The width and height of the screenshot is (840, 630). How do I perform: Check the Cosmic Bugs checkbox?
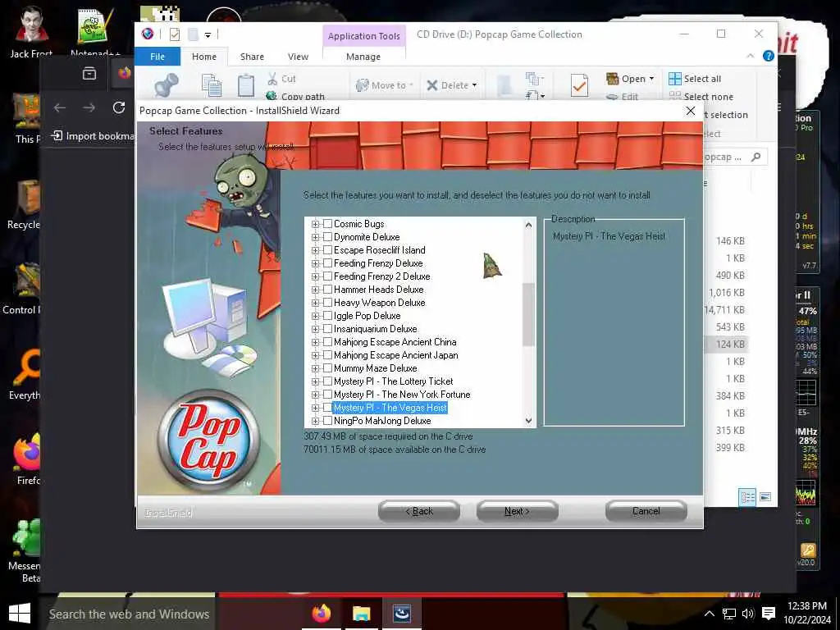pyautogui.click(x=327, y=224)
